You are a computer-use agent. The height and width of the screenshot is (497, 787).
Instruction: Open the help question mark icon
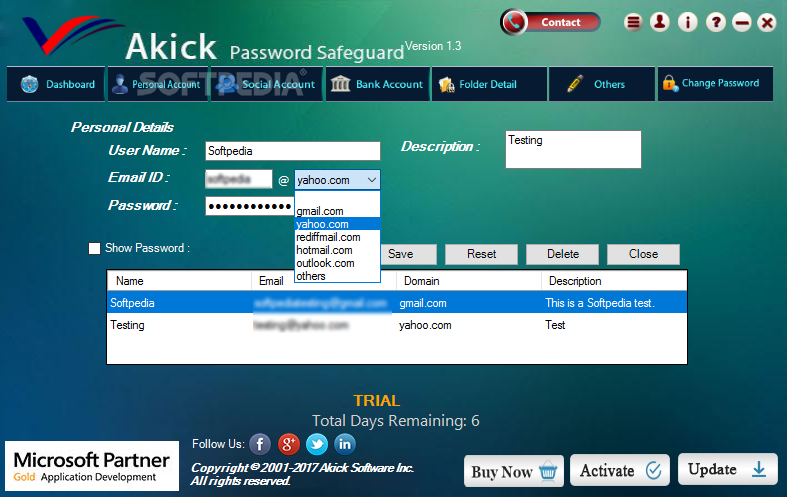715,22
